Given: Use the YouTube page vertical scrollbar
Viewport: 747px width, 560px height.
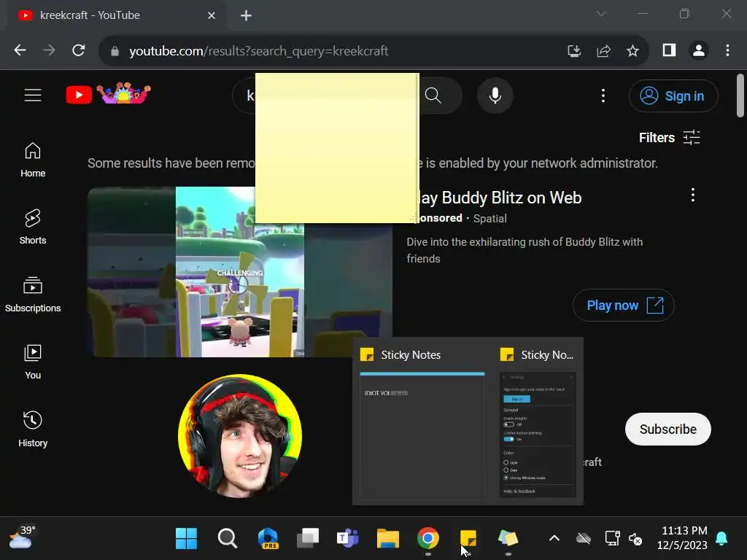Looking at the screenshot, I should (x=740, y=96).
